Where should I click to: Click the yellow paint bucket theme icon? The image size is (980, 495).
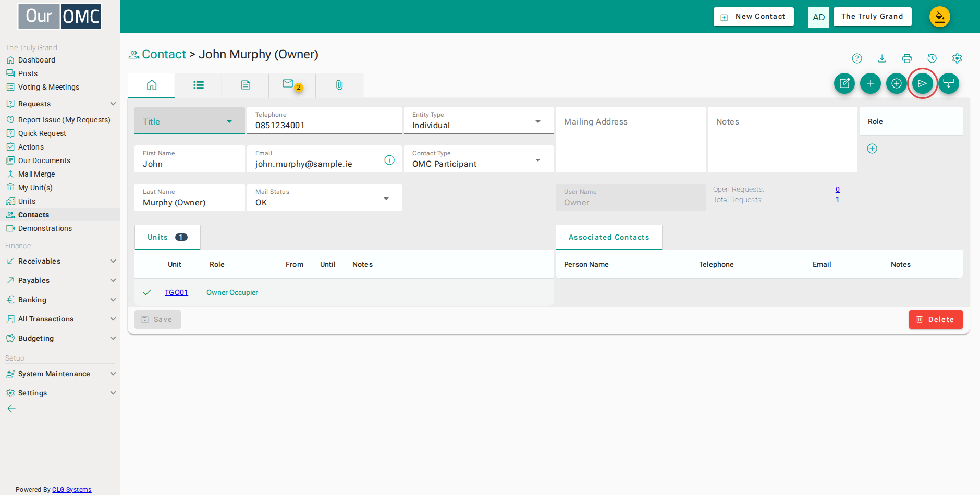pos(940,17)
